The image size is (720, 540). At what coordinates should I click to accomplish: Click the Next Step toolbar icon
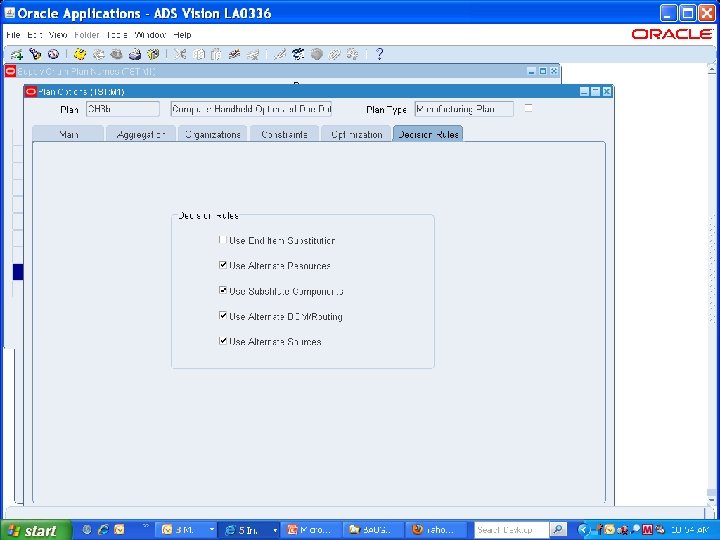98,54
